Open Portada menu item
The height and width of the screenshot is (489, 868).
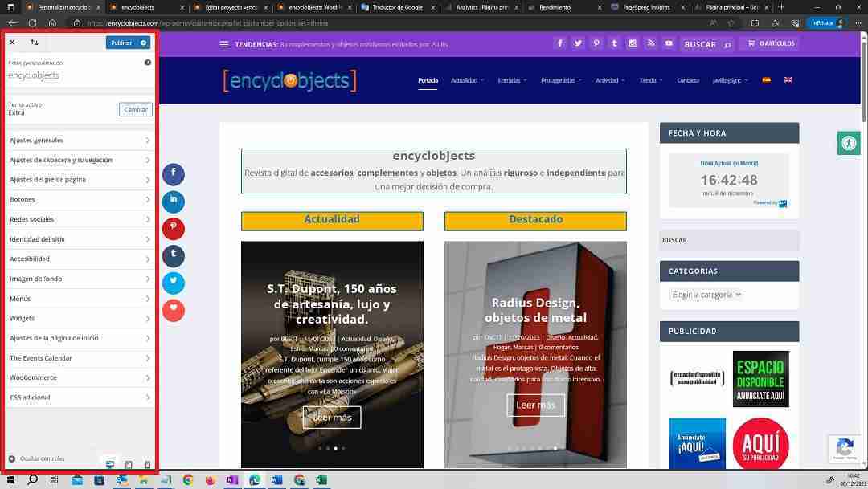(x=428, y=81)
